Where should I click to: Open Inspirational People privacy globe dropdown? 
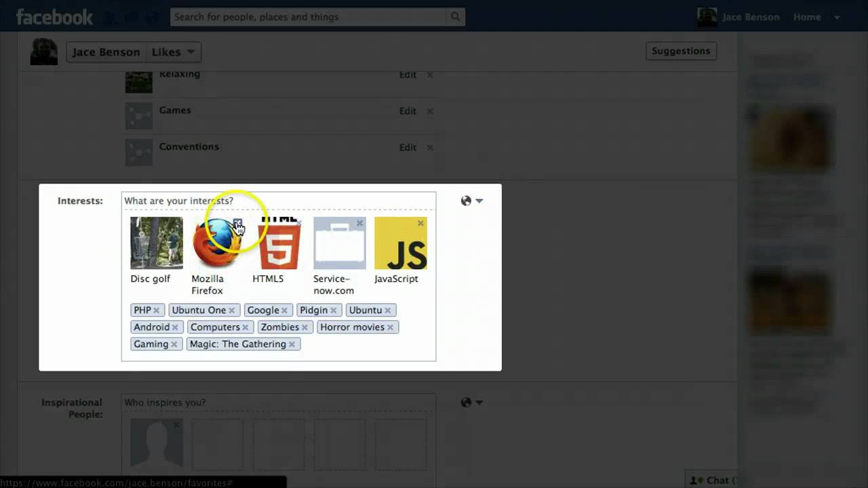(x=471, y=403)
